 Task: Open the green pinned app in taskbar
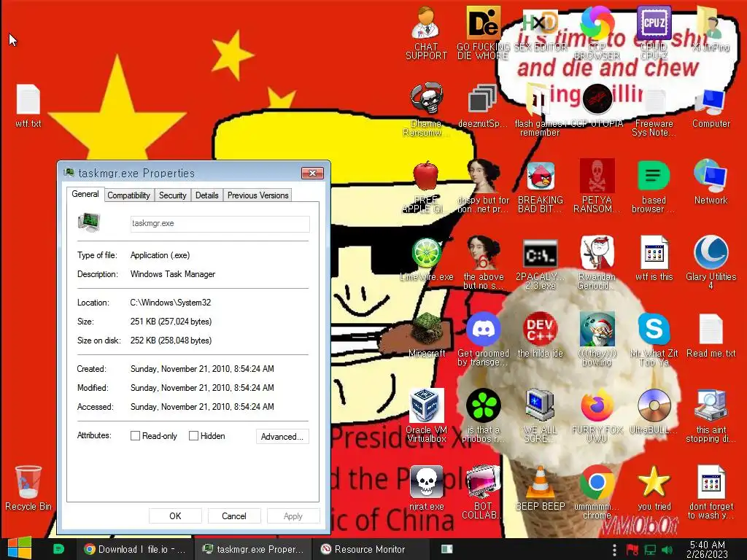point(58,549)
